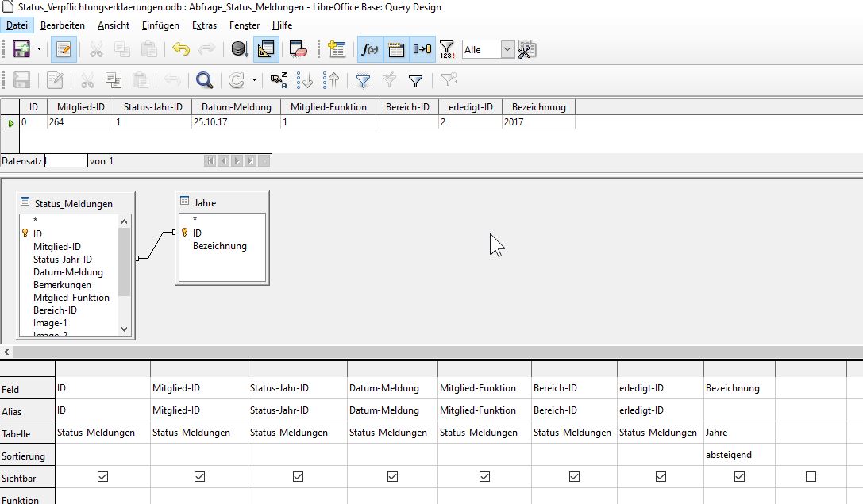The image size is (863, 504).
Task: Select Bemerkungen field in Status_Meldungen table
Action: click(x=62, y=285)
